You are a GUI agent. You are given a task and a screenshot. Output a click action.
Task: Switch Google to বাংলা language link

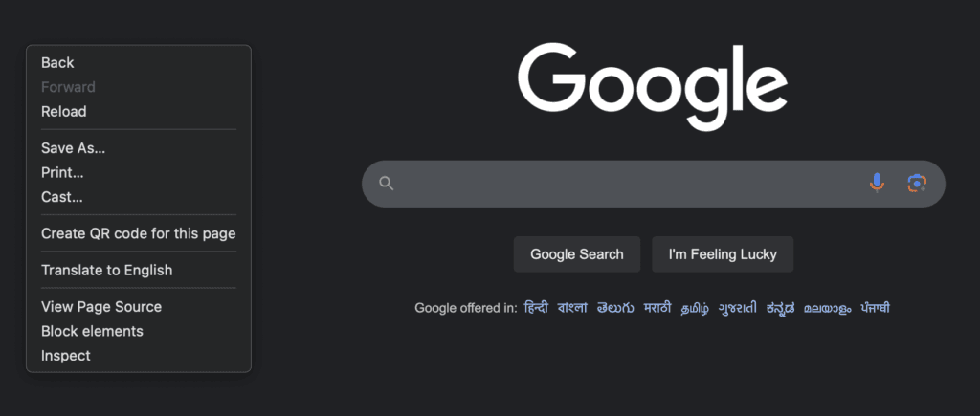point(572,308)
